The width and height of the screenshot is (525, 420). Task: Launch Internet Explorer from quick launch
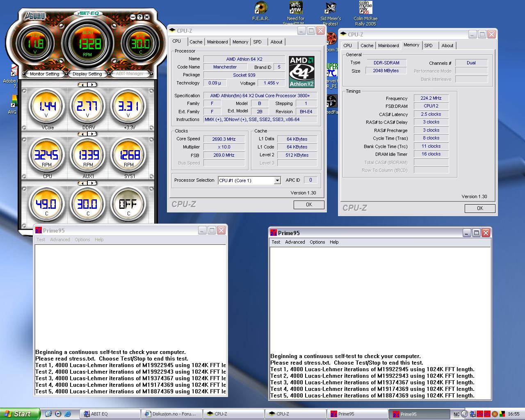(x=68, y=414)
